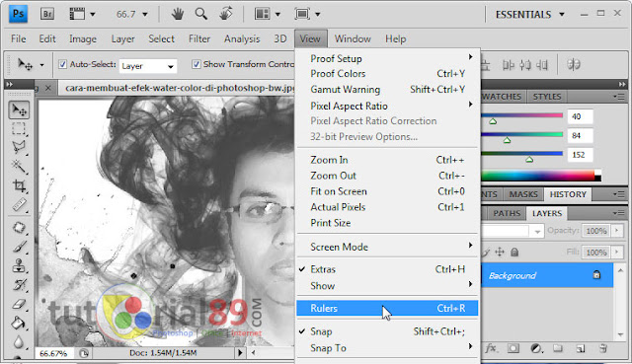Image resolution: width=632 pixels, height=364 pixels.
Task: Click the auto-align layers icon
Action: pos(574,64)
